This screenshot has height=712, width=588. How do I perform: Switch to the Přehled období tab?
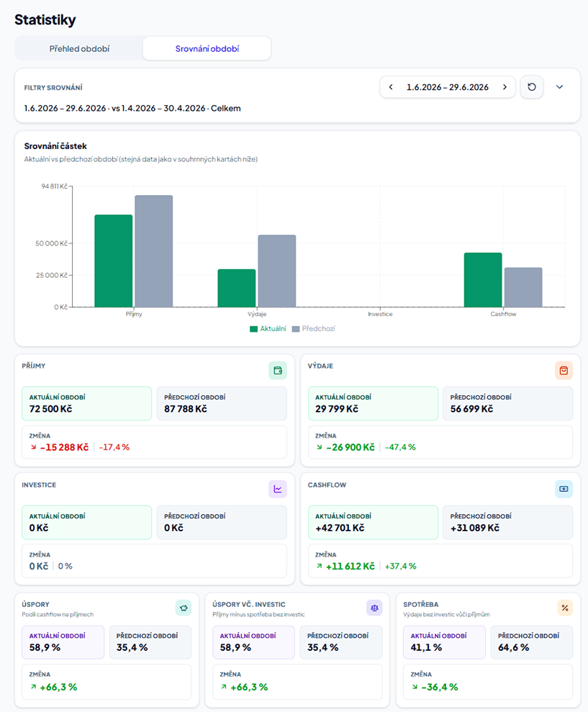79,48
